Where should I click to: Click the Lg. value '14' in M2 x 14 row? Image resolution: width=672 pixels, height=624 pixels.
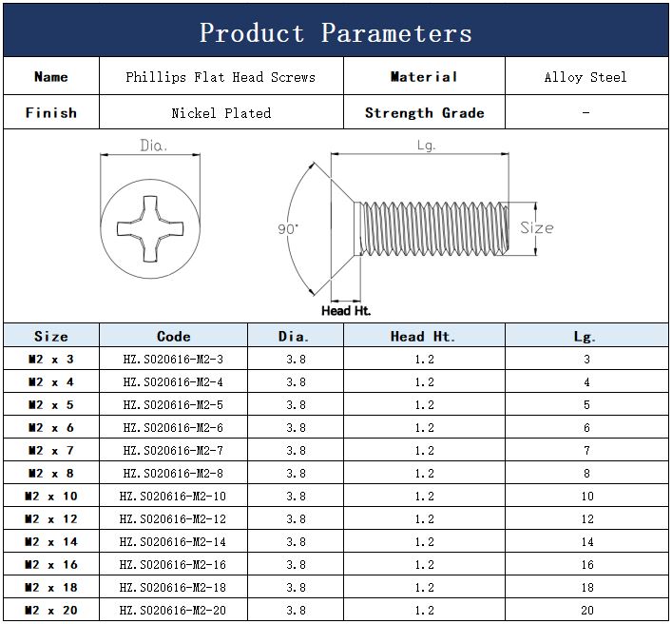pyautogui.click(x=587, y=541)
